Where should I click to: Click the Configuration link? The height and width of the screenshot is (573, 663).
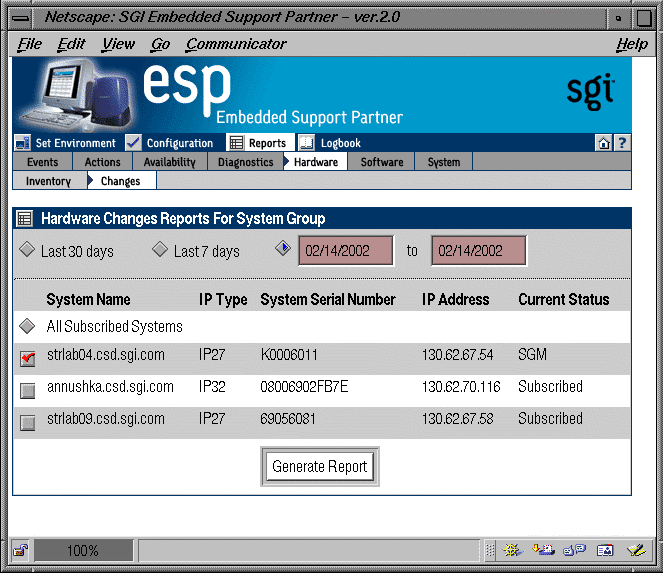click(180, 143)
